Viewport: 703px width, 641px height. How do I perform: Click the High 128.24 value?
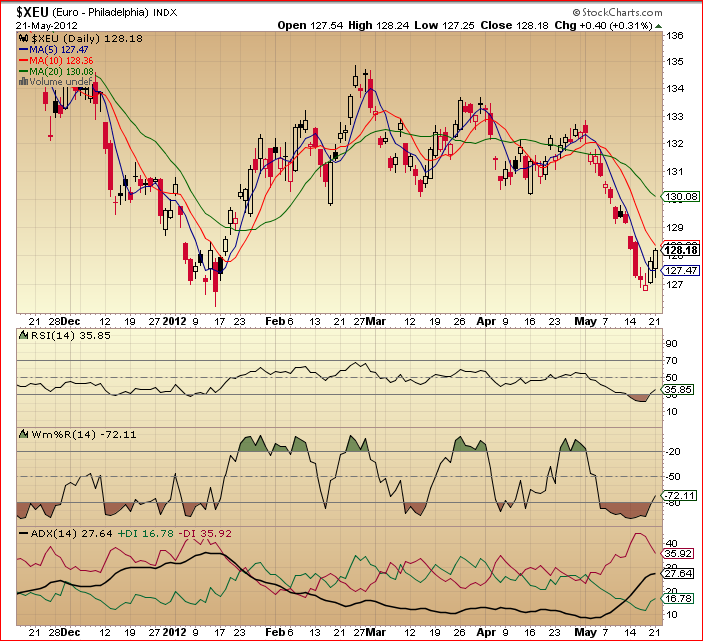tap(379, 26)
